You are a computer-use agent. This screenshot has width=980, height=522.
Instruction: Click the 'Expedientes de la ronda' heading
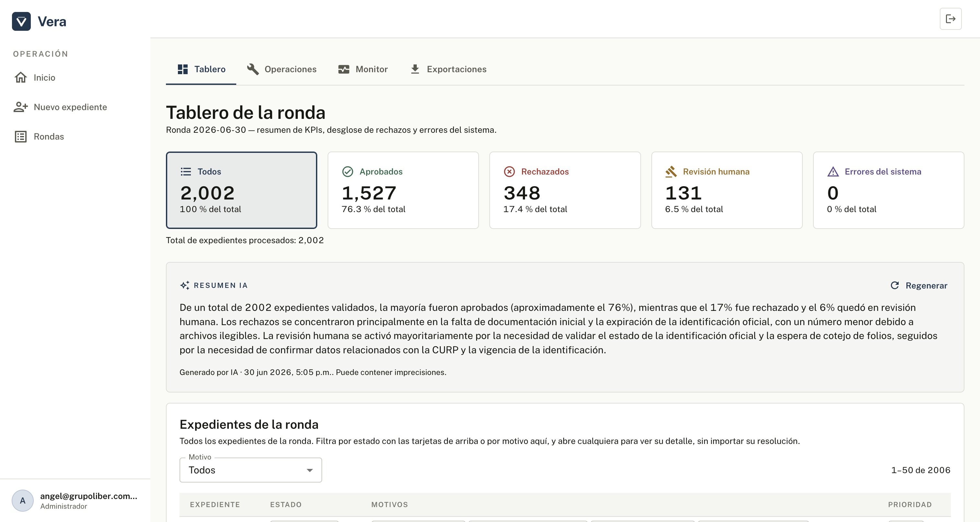[249, 424]
